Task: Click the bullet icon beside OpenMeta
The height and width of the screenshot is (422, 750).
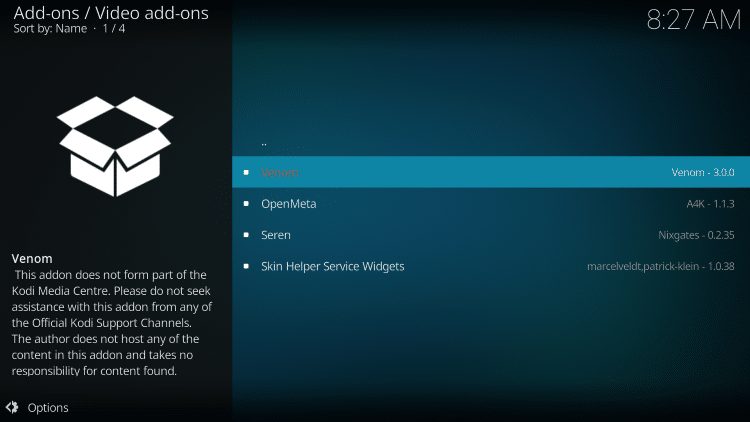Action: click(246, 203)
